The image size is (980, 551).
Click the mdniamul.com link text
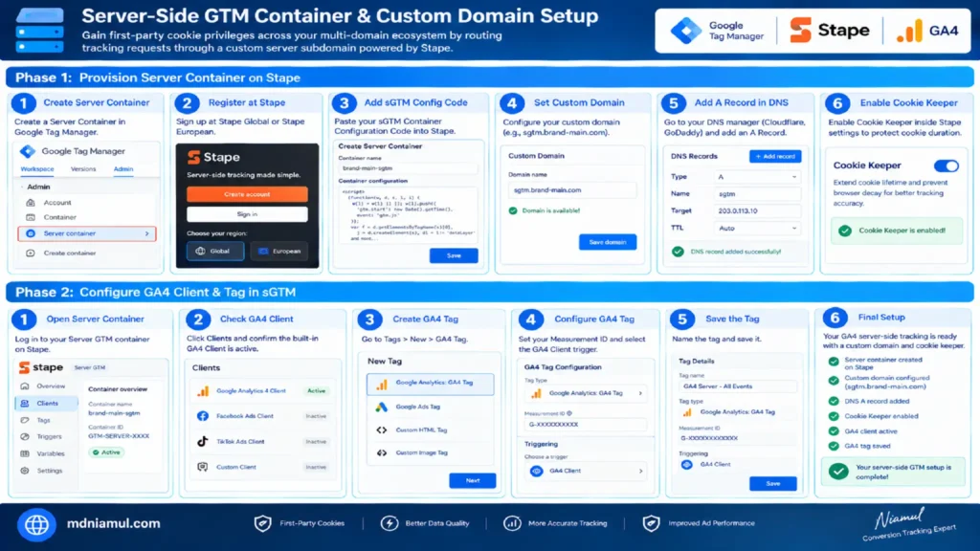(113, 523)
